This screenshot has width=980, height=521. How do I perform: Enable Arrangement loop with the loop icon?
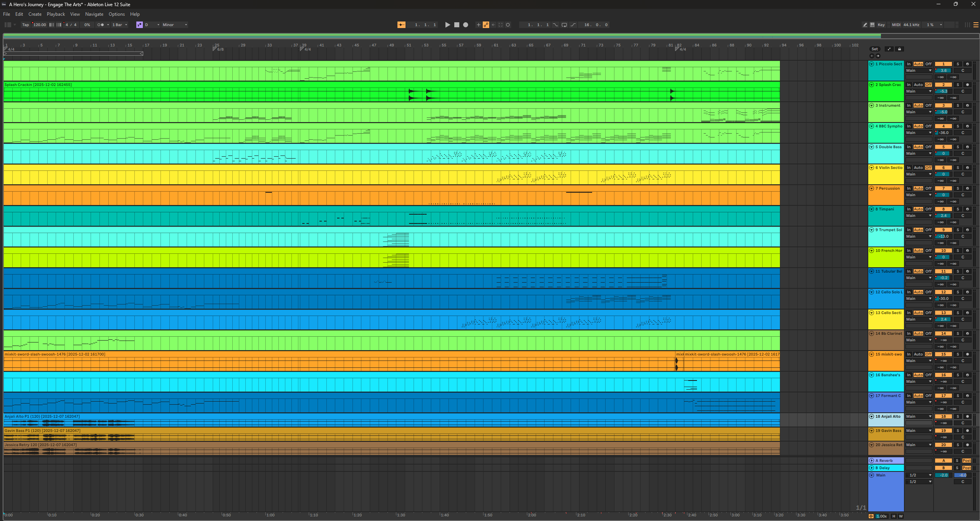tap(564, 25)
